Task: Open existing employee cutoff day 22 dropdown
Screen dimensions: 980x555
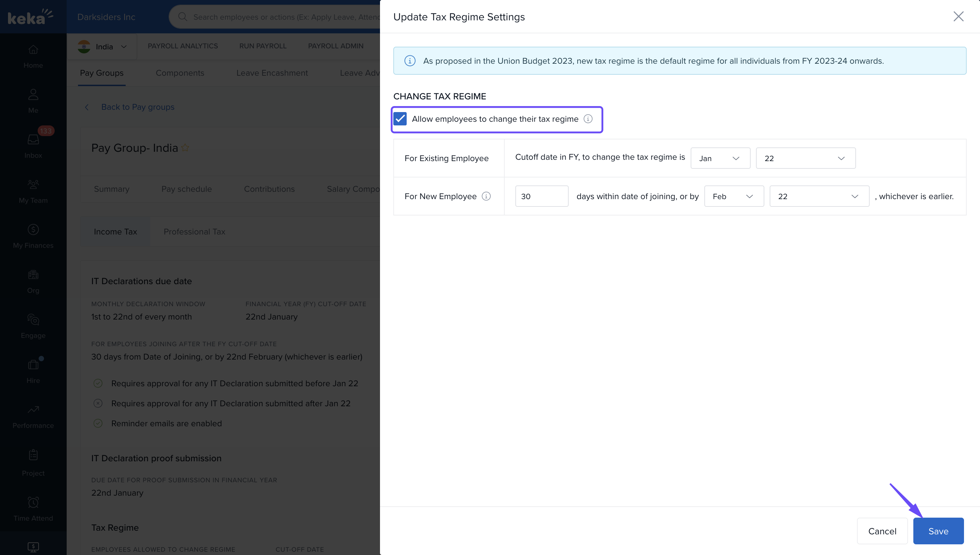Action: click(805, 158)
